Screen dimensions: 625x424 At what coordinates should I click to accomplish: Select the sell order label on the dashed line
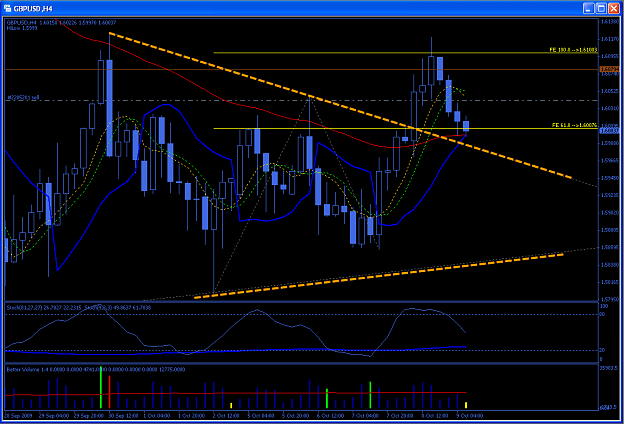click(x=23, y=97)
